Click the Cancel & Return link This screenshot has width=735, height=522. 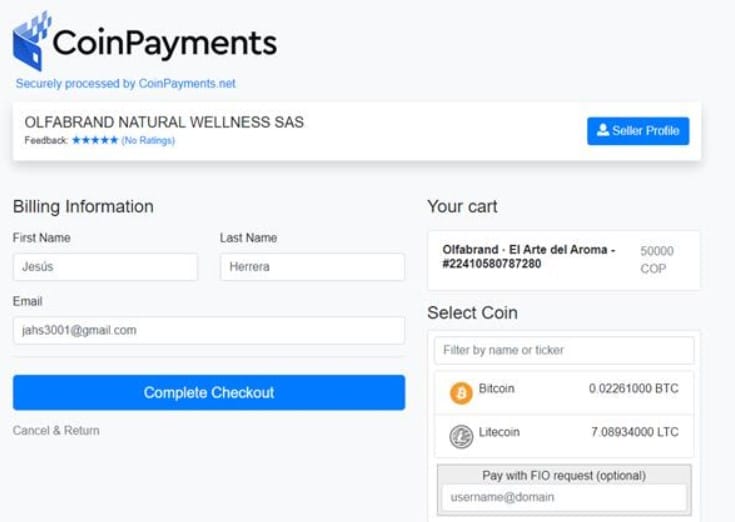pos(56,431)
